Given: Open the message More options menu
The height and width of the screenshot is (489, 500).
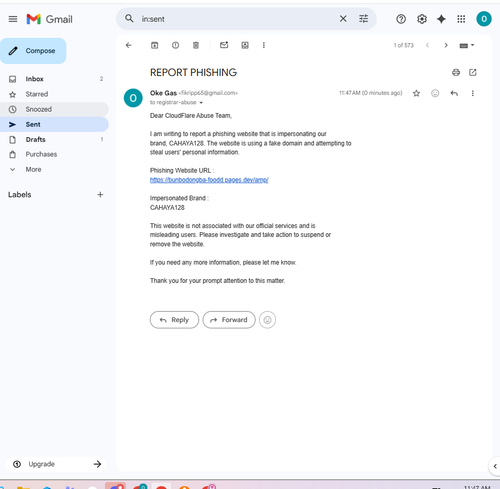Looking at the screenshot, I should coord(473,93).
